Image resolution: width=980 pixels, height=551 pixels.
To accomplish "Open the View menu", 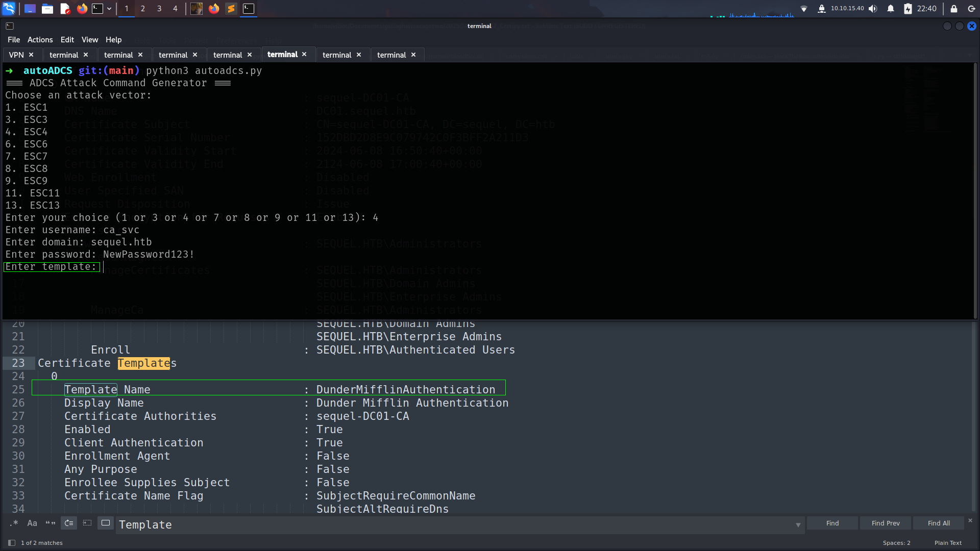I will pyautogui.click(x=90, y=40).
